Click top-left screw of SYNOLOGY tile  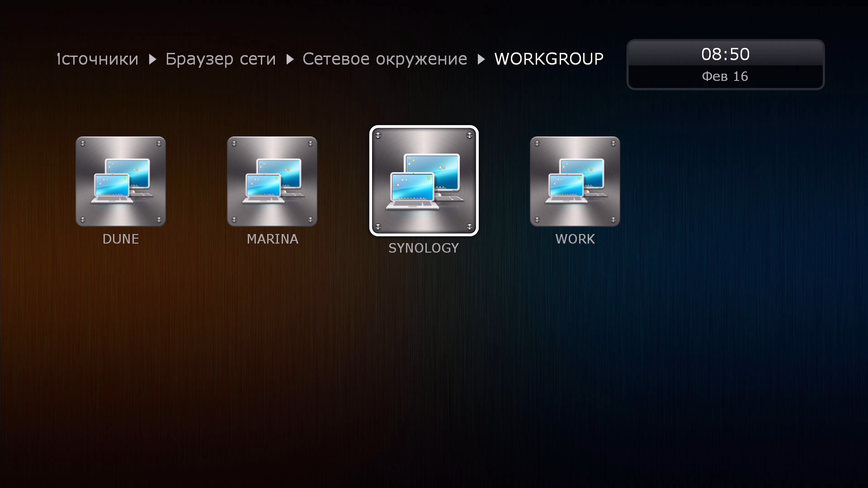[378, 135]
